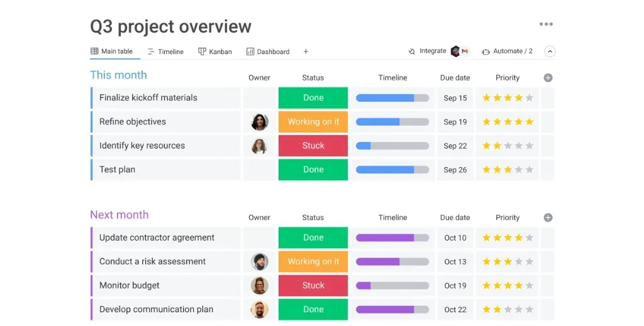The width and height of the screenshot is (644, 326).
Task: Click the This month group title
Action: (118, 75)
